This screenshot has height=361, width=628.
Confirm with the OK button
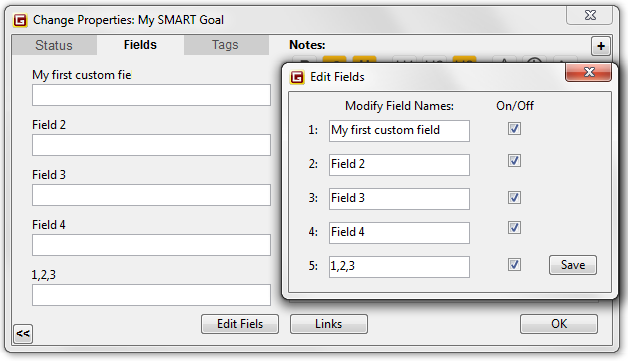pyautogui.click(x=559, y=324)
